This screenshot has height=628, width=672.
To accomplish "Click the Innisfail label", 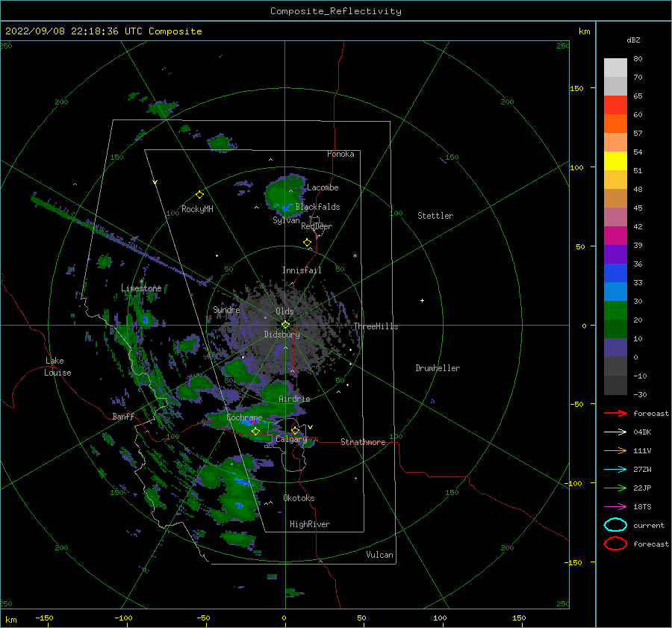I will [x=302, y=270].
